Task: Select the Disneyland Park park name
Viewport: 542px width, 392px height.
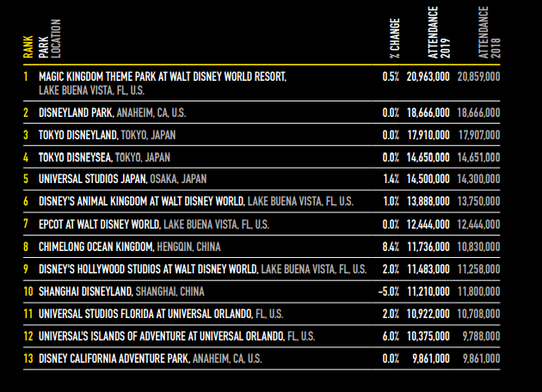Action: click(76, 113)
